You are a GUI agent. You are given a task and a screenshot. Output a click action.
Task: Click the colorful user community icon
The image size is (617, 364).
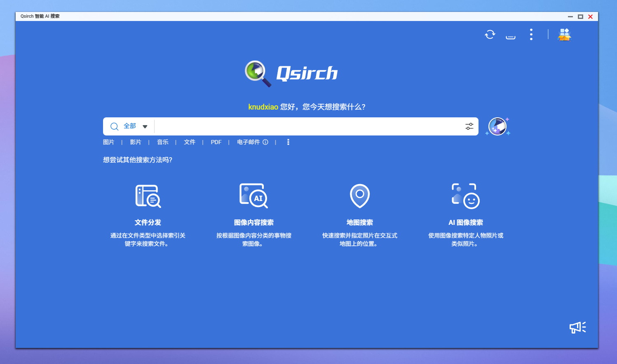(564, 35)
